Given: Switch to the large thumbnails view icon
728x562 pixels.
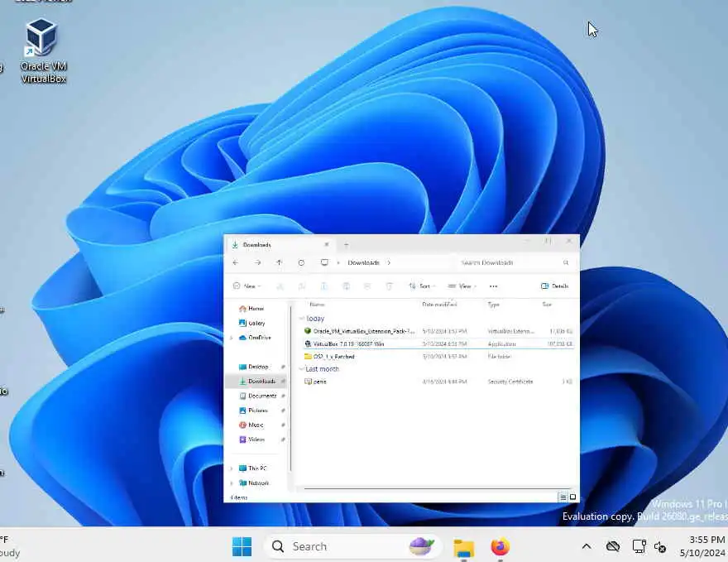Looking at the screenshot, I should (573, 497).
